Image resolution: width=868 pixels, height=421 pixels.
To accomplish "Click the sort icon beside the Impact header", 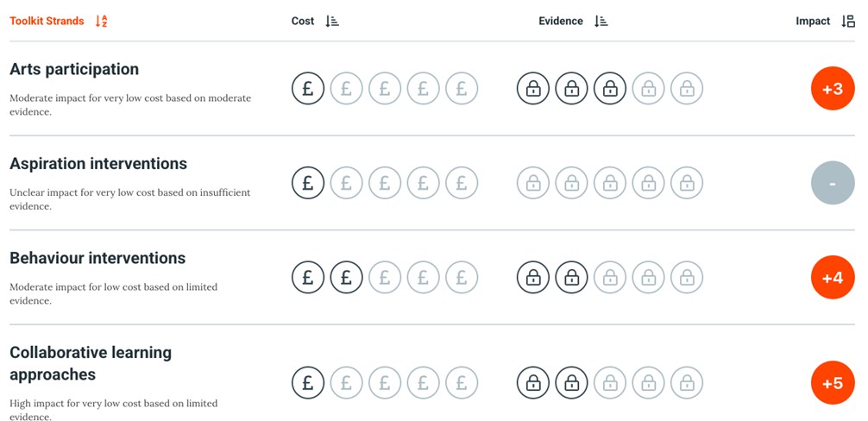I will (x=848, y=22).
